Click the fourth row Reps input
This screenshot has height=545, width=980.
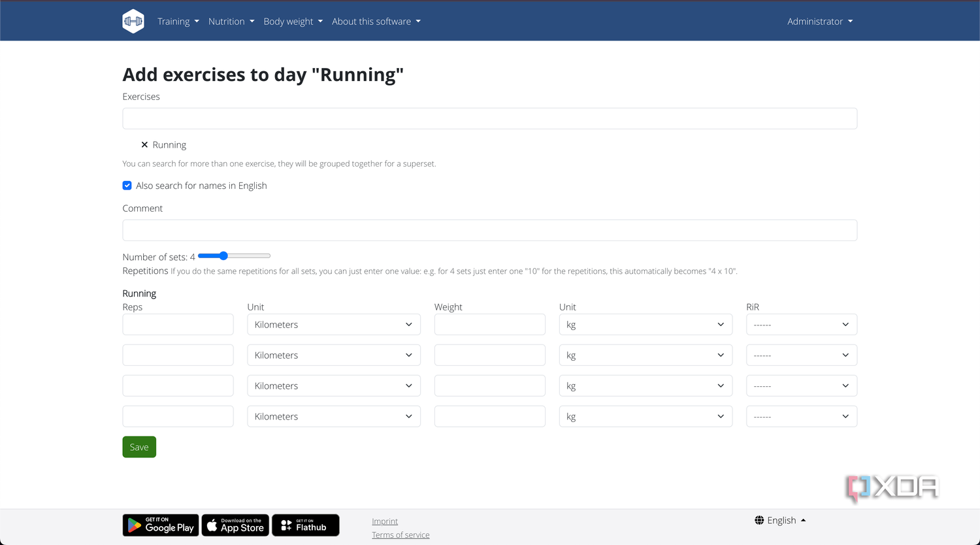pos(178,417)
